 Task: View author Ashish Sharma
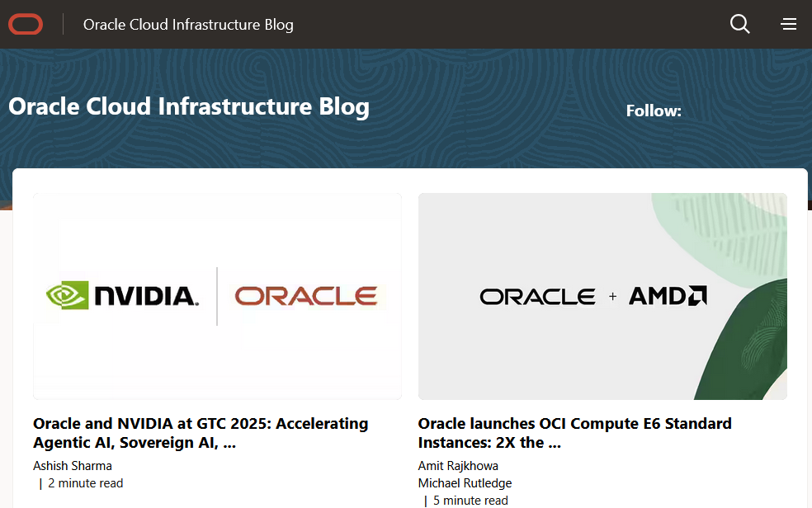pos(73,466)
